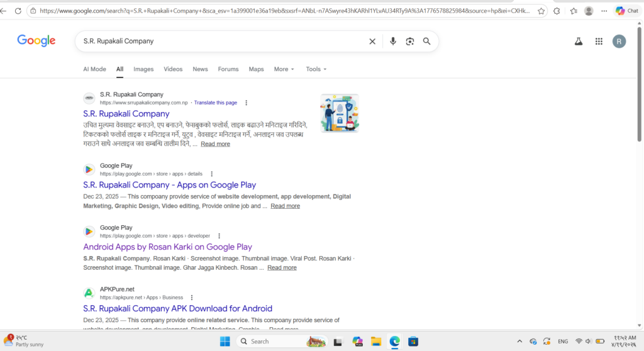Expand the More search filter dropdown

point(284,69)
